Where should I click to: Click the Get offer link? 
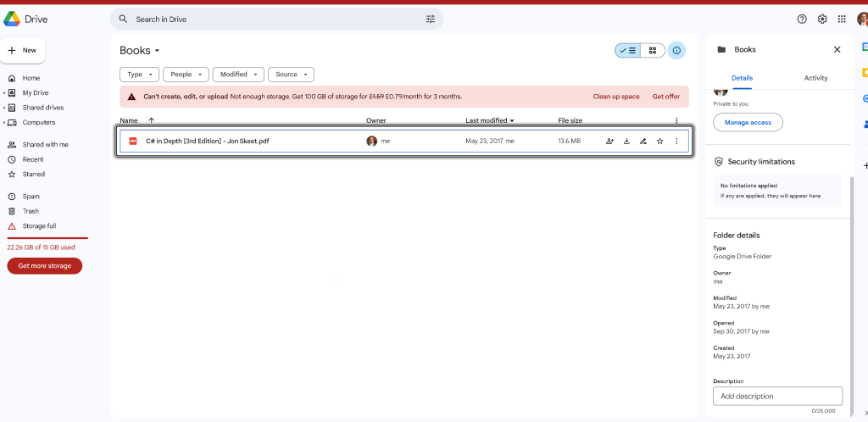666,97
